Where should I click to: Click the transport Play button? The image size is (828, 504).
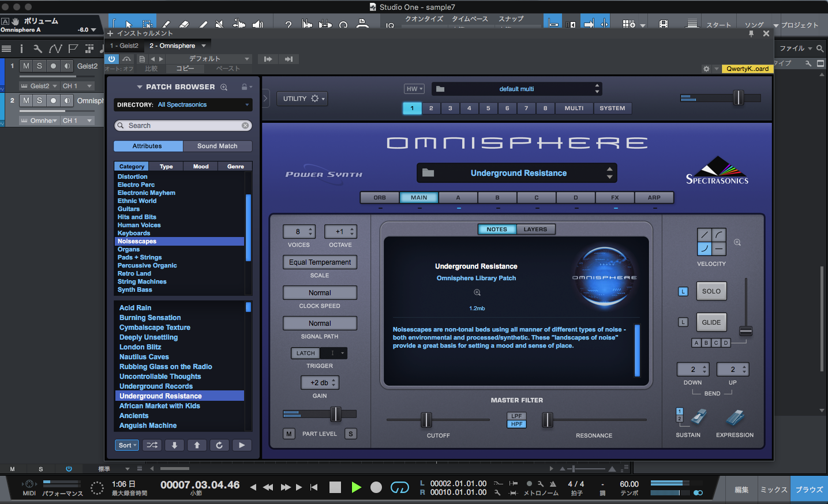pos(356,487)
